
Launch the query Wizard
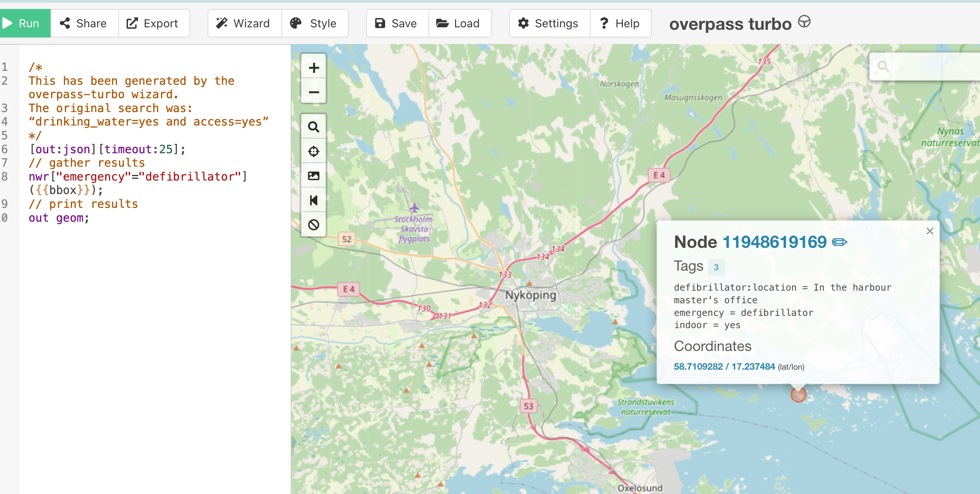(244, 23)
